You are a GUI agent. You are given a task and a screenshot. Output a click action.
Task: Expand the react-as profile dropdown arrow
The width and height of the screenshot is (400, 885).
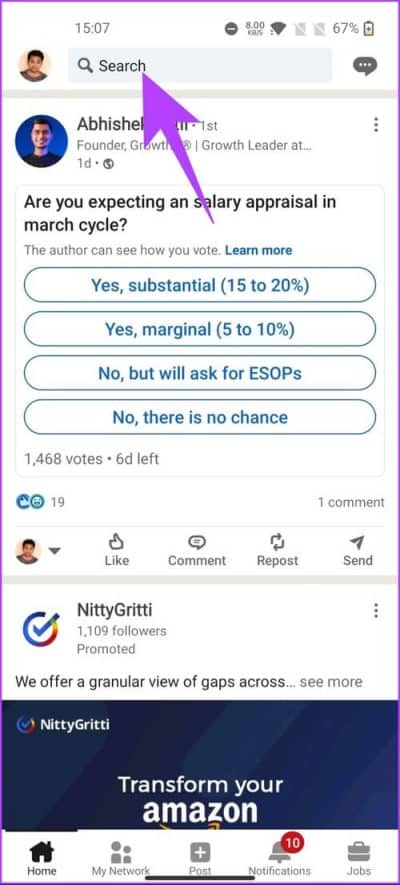pos(55,551)
